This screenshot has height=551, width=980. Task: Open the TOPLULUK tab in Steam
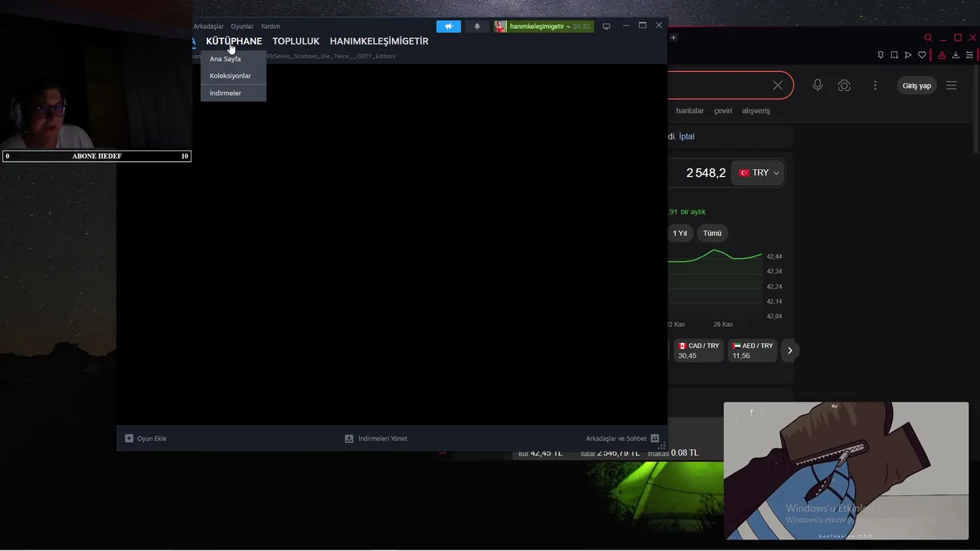pyautogui.click(x=296, y=41)
